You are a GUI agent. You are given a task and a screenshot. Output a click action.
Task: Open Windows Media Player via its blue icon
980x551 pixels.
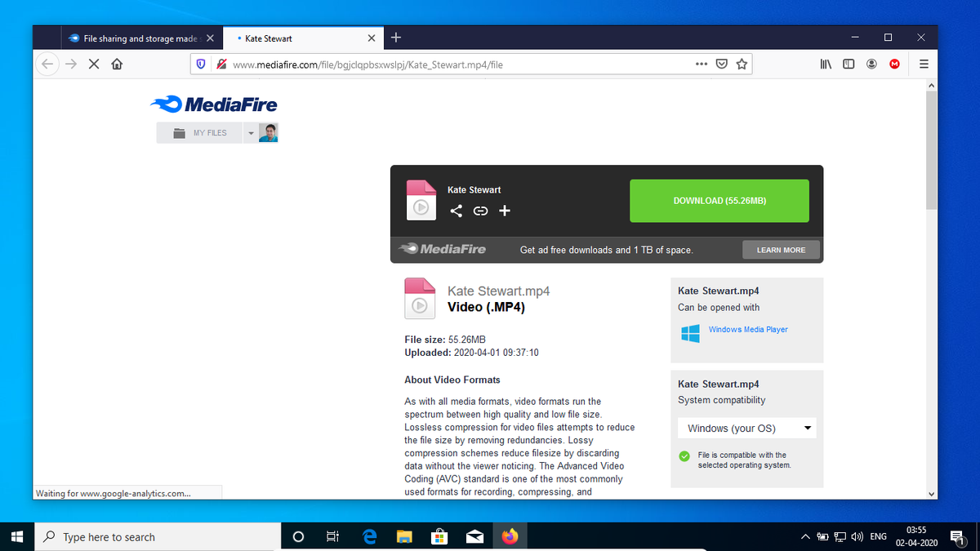click(x=690, y=333)
